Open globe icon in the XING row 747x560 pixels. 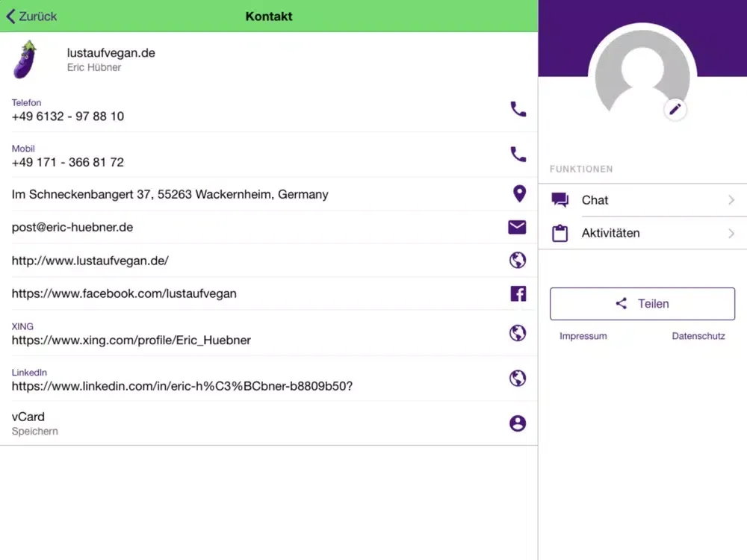pyautogui.click(x=518, y=333)
